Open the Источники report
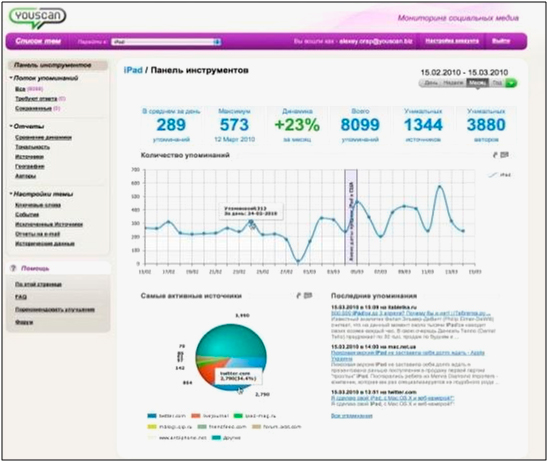The width and height of the screenshot is (549, 462). 29,157
